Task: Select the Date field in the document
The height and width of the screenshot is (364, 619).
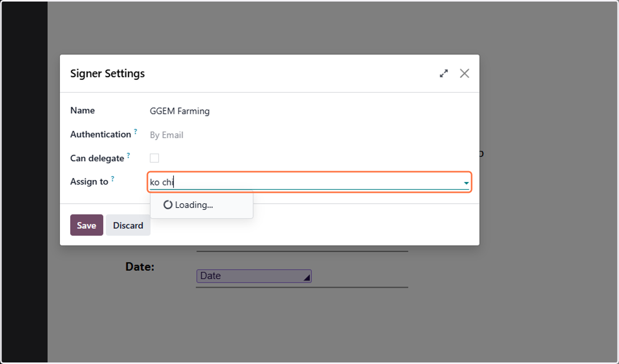Action: coord(254,276)
